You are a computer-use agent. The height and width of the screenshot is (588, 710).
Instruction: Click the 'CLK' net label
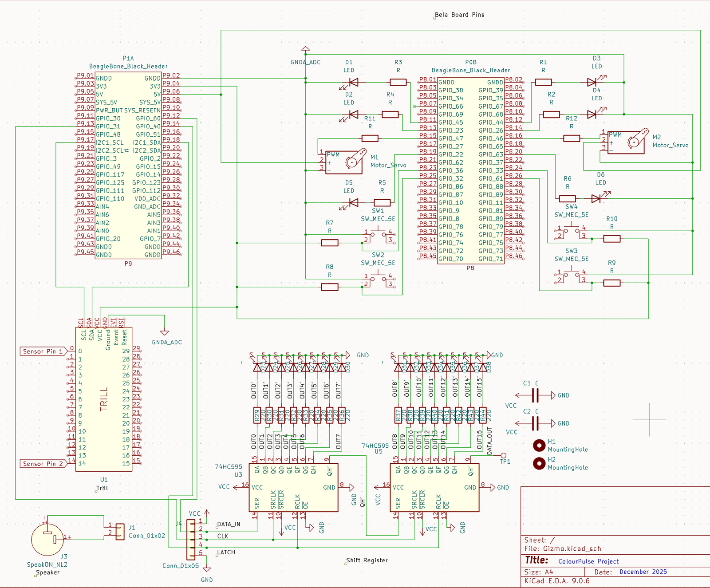click(x=223, y=536)
